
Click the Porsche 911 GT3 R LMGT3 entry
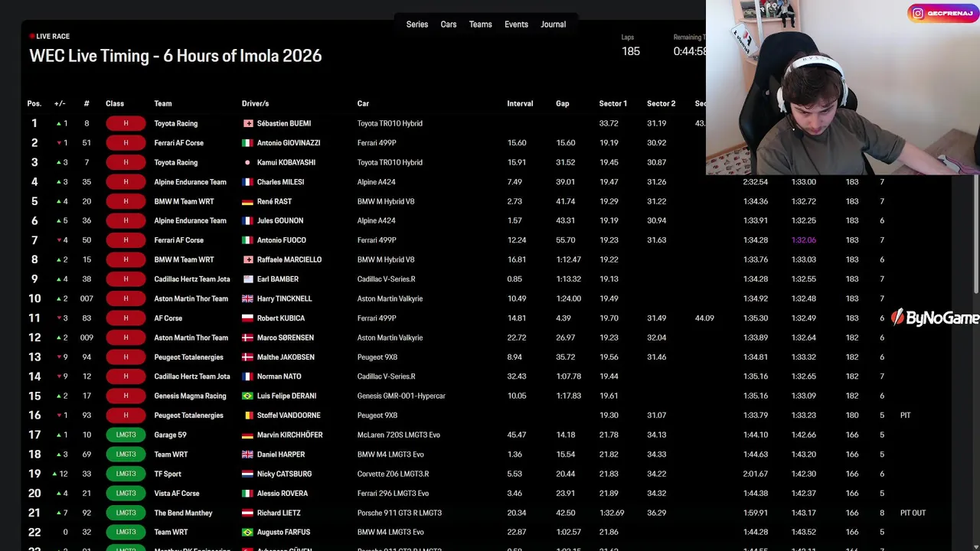pos(400,513)
